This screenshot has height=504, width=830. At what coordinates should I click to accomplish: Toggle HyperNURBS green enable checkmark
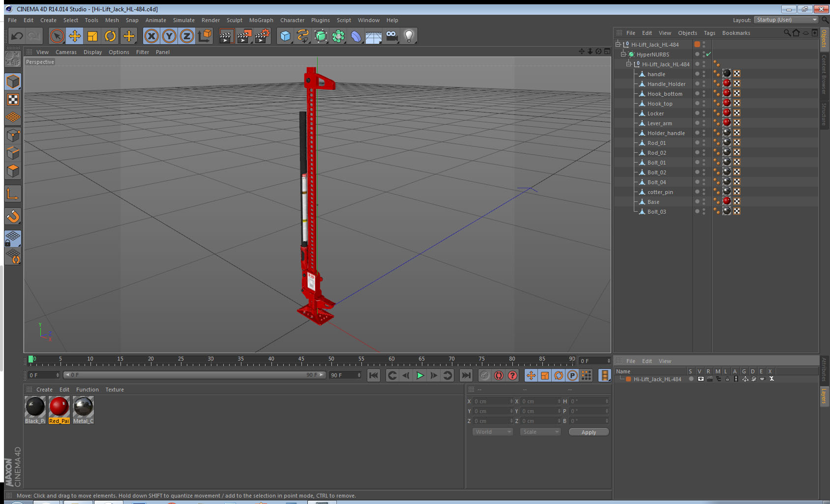tap(709, 54)
